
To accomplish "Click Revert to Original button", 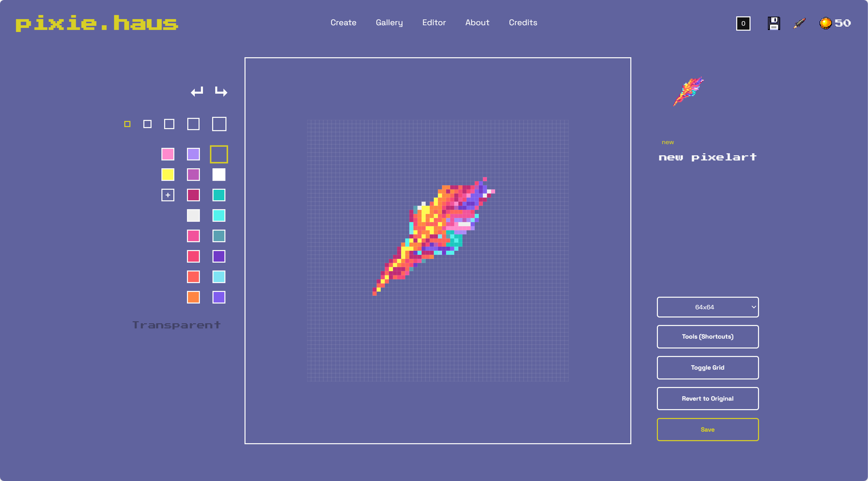I will pyautogui.click(x=707, y=399).
